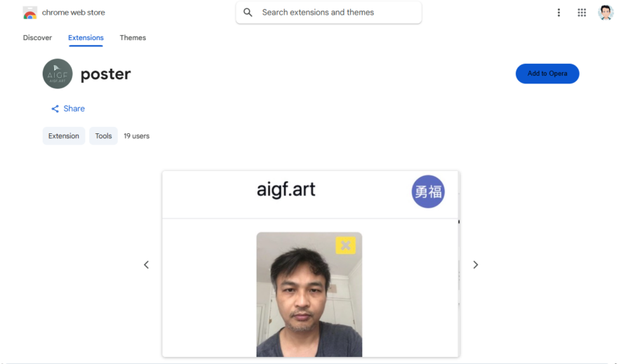The image size is (621, 364).
Task: Click the aigf.art heading in the preview
Action: pyautogui.click(x=286, y=189)
